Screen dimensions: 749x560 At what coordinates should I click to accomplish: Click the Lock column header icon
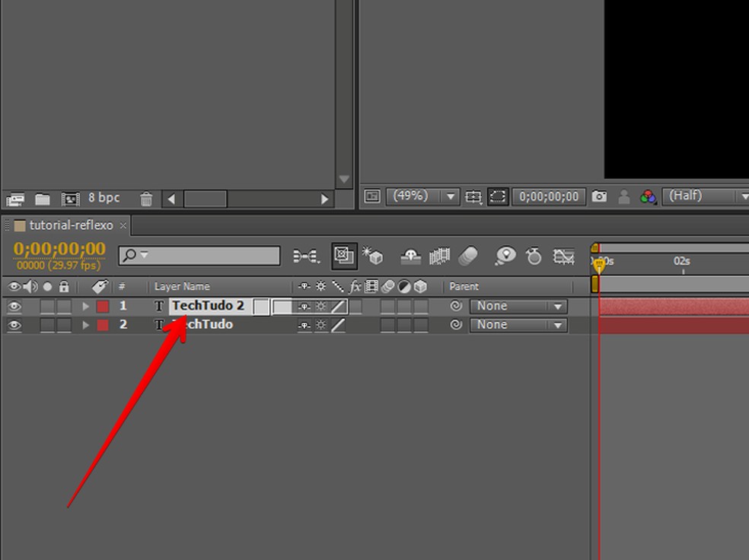coord(63,286)
